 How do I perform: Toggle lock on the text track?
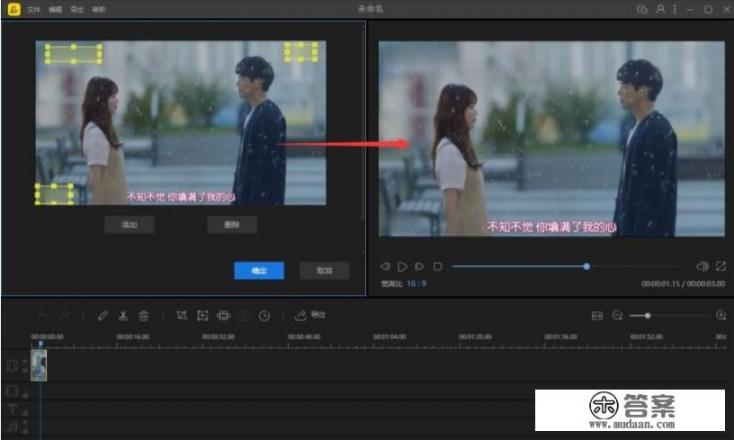point(24,410)
